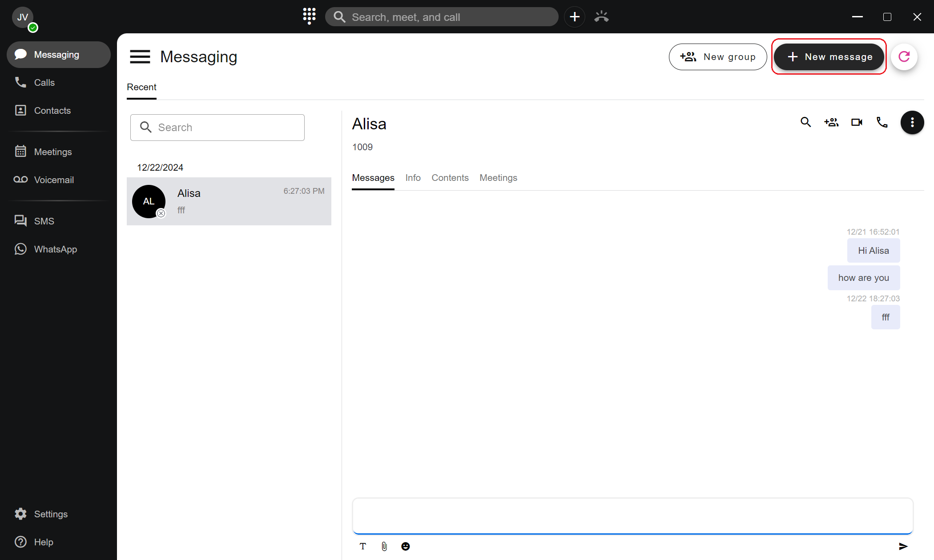
Task: Add participants to the Alisa chat
Action: [x=831, y=122]
